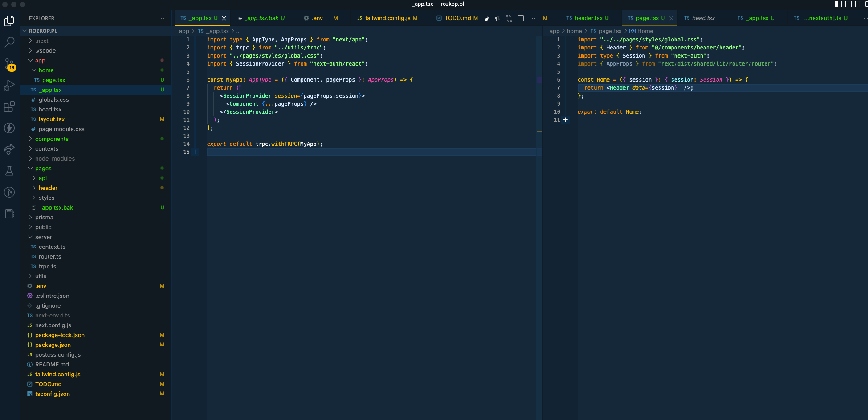Switch to the header.tsx tab

[588, 18]
